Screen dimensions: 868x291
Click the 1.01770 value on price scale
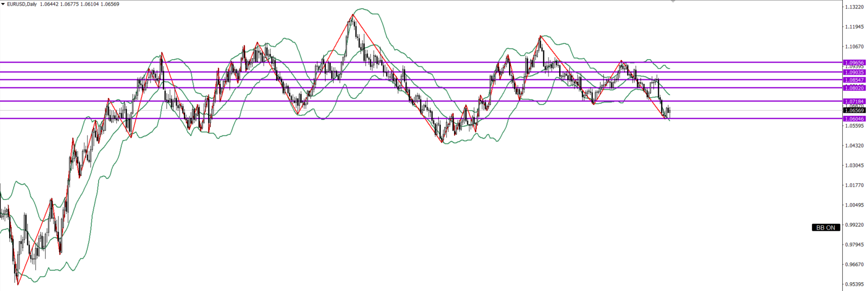click(854, 185)
